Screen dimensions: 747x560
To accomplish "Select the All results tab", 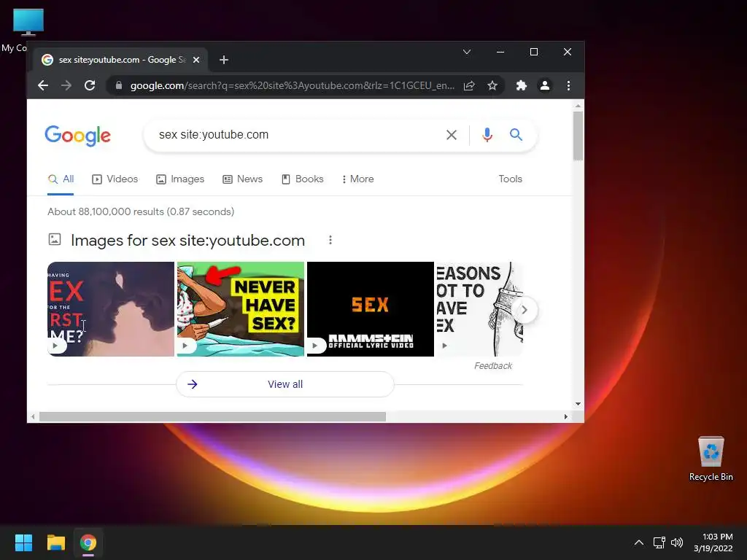I will pos(61,179).
